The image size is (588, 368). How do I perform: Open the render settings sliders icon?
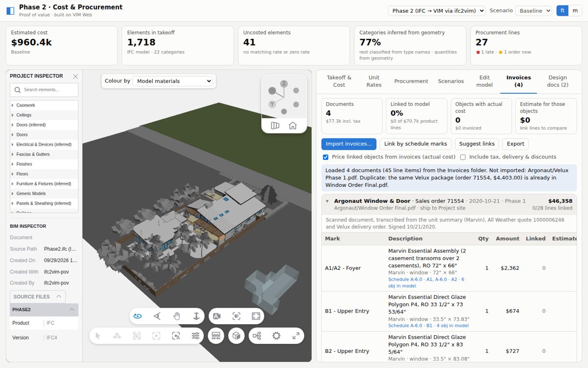click(196, 336)
